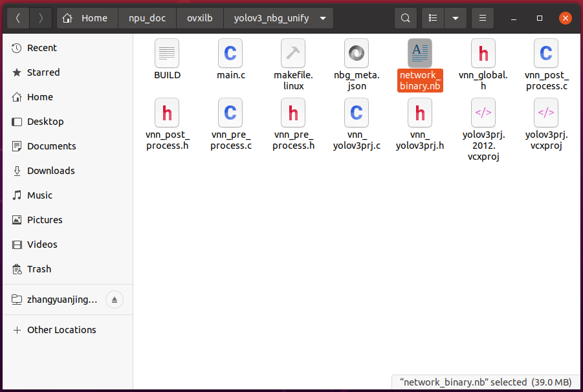583x392 pixels.
Task: Select the BUILD text file icon
Action: tap(167, 53)
